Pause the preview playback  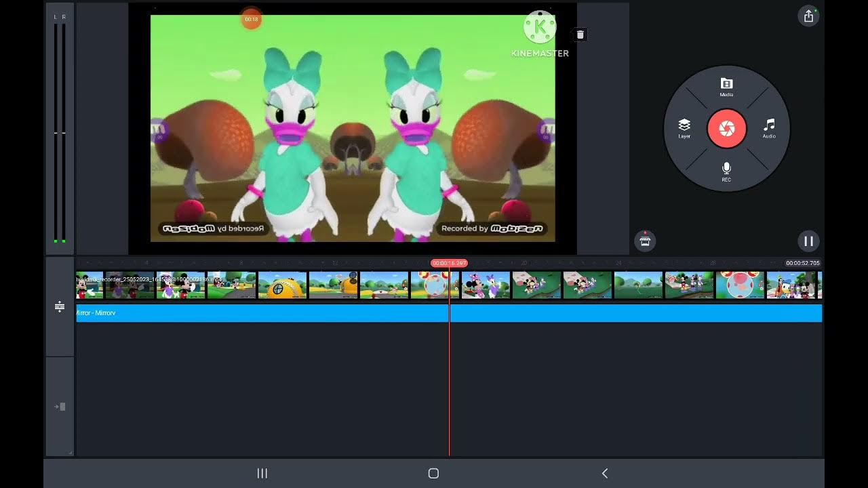(808, 241)
